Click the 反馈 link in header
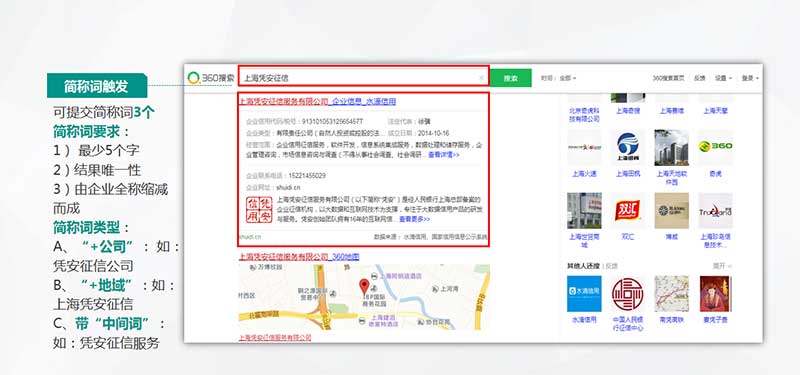 tap(699, 78)
